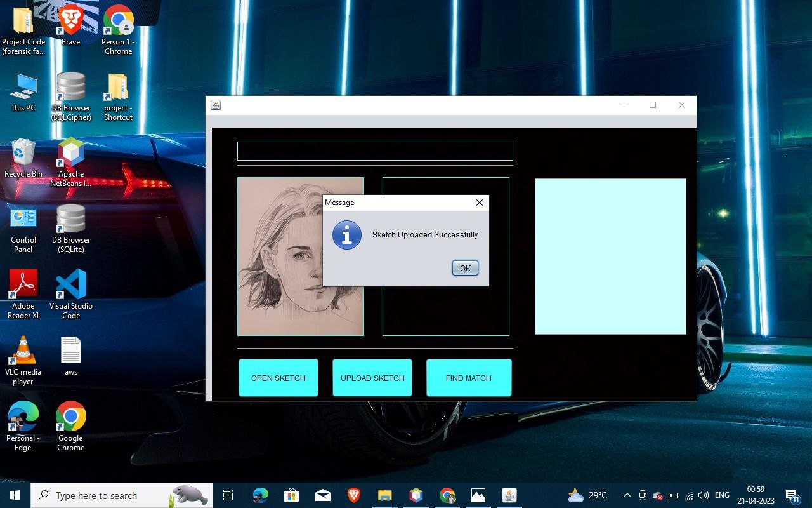This screenshot has width=812, height=508.
Task: Open File Explorer from the taskbar
Action: pos(384,495)
